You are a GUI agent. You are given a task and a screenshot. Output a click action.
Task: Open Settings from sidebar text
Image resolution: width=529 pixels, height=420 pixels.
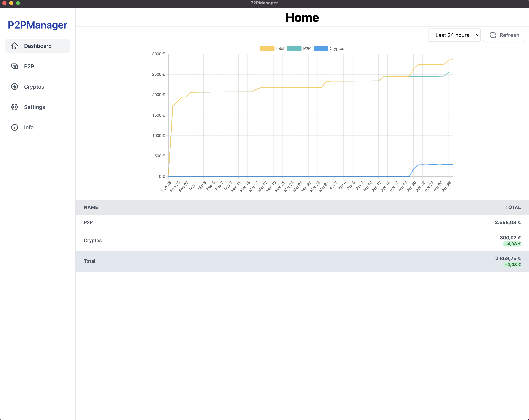pyautogui.click(x=34, y=107)
